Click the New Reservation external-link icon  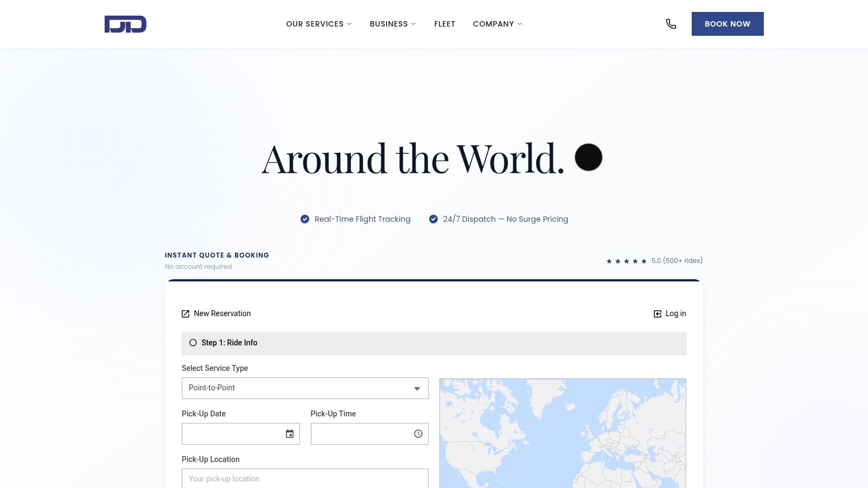pyautogui.click(x=186, y=314)
